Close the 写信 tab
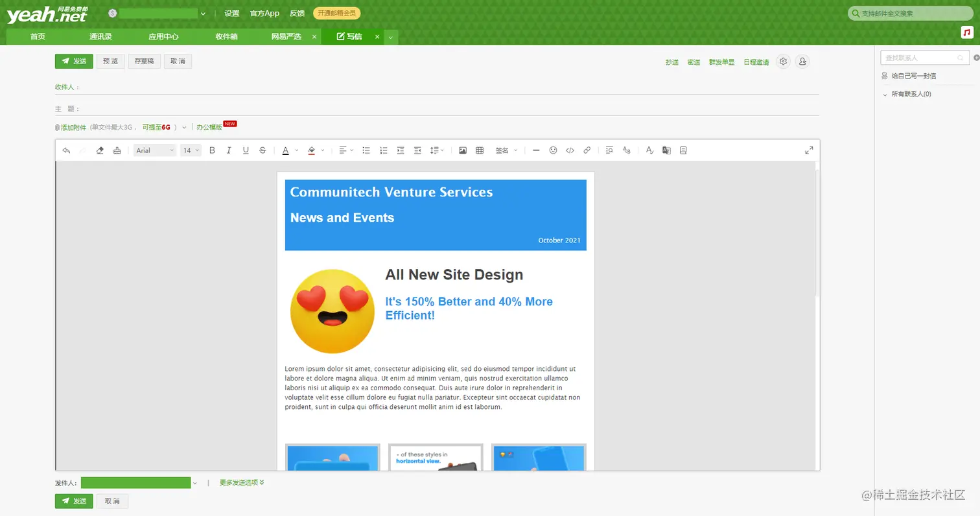This screenshot has width=980, height=516. (x=377, y=37)
